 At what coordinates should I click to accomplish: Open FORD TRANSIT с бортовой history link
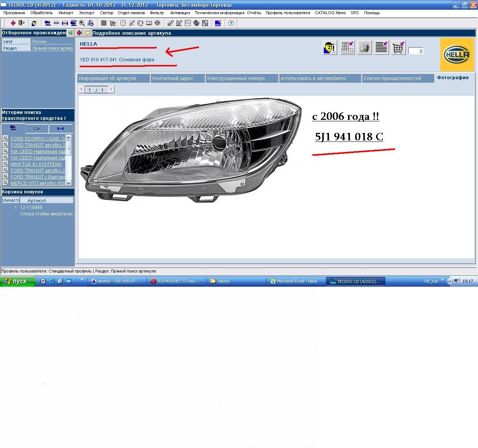38,177
